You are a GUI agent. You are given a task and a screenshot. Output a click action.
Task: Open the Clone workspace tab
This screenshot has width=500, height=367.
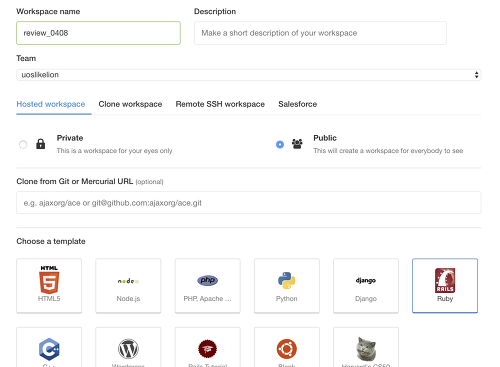click(130, 104)
